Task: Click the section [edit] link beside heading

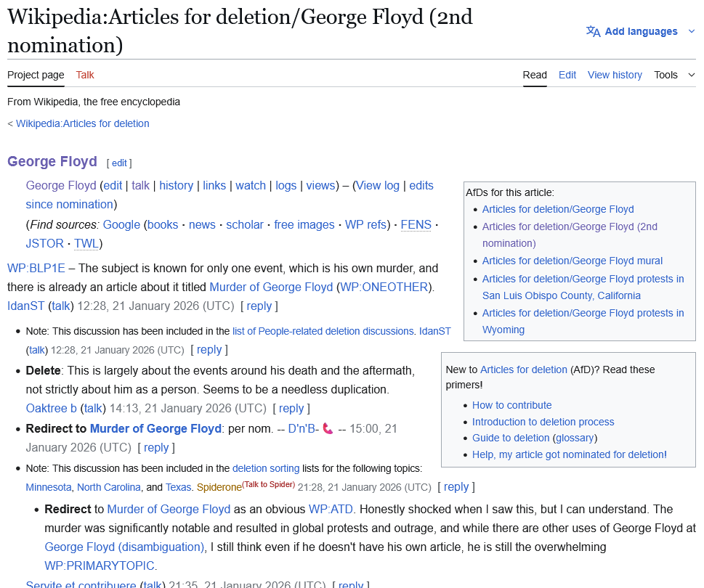Action: point(119,163)
